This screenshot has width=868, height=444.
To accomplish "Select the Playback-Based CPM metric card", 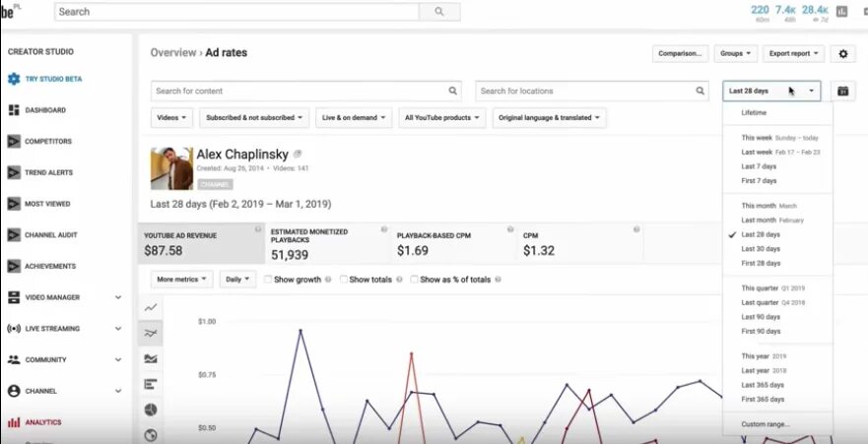I will click(454, 244).
